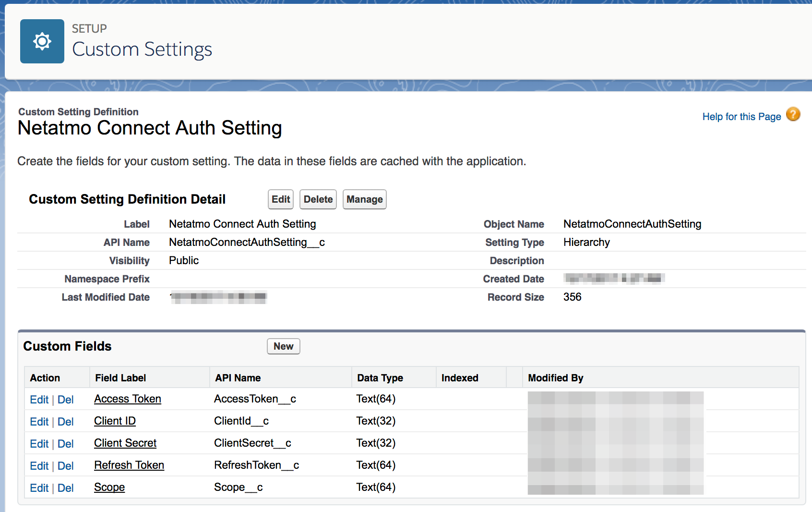Click Text(64) data type of Access Token

tap(376, 399)
